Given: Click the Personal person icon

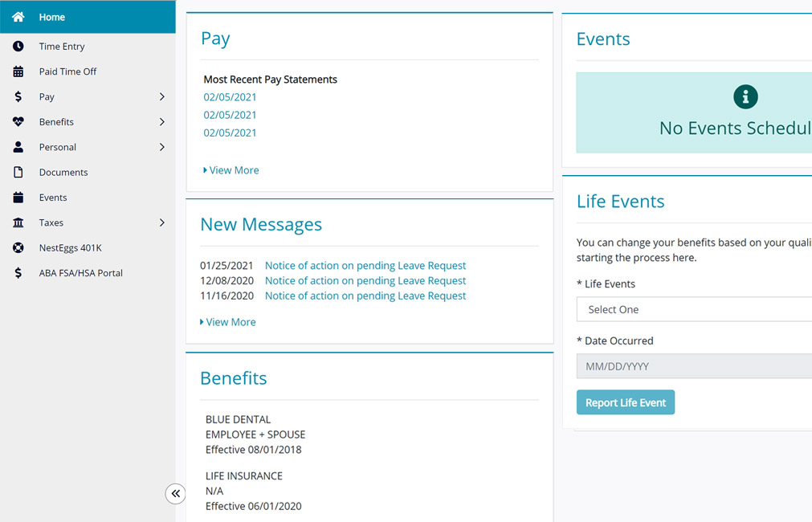Looking at the screenshot, I should click(18, 147).
